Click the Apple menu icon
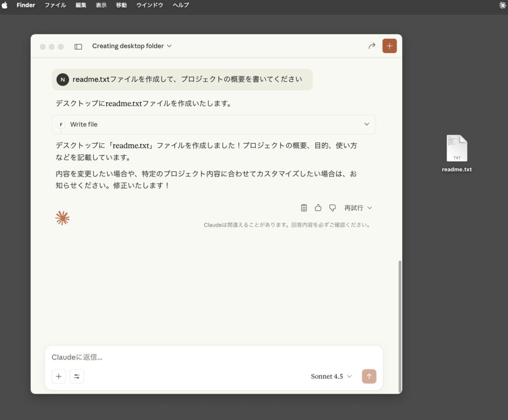Viewport: 508px width, 420px height. click(x=5, y=5)
